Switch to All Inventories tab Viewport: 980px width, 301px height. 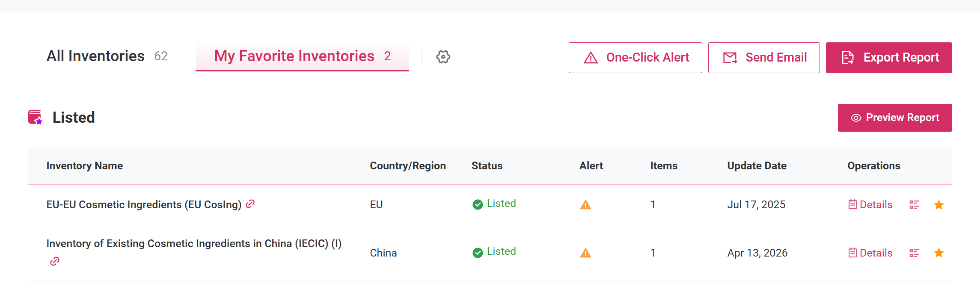click(x=107, y=56)
